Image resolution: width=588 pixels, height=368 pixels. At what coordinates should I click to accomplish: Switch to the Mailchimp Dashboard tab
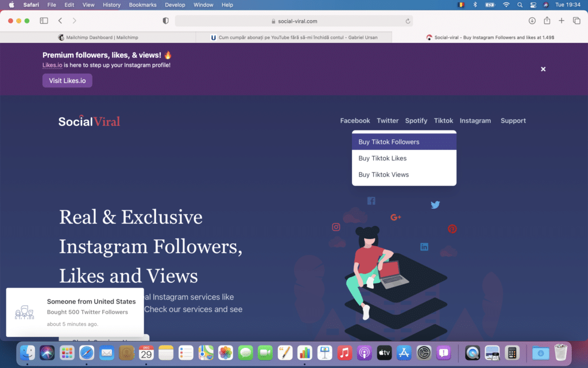[x=98, y=37]
